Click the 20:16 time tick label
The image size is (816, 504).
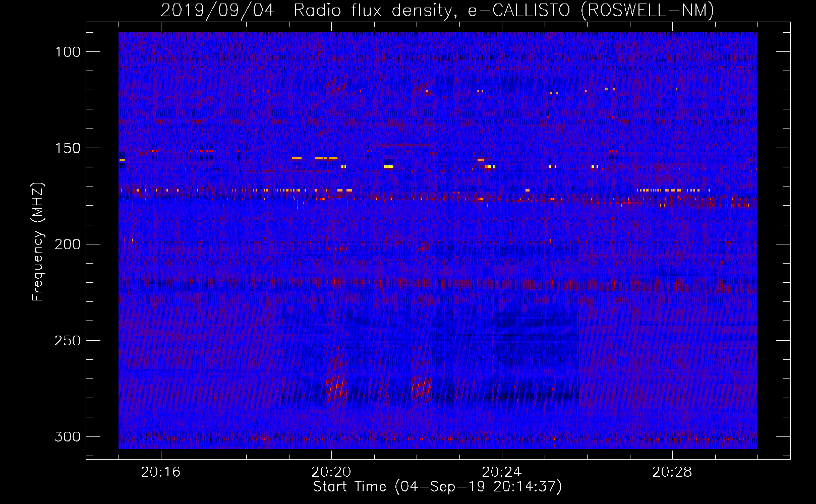pyautogui.click(x=160, y=472)
